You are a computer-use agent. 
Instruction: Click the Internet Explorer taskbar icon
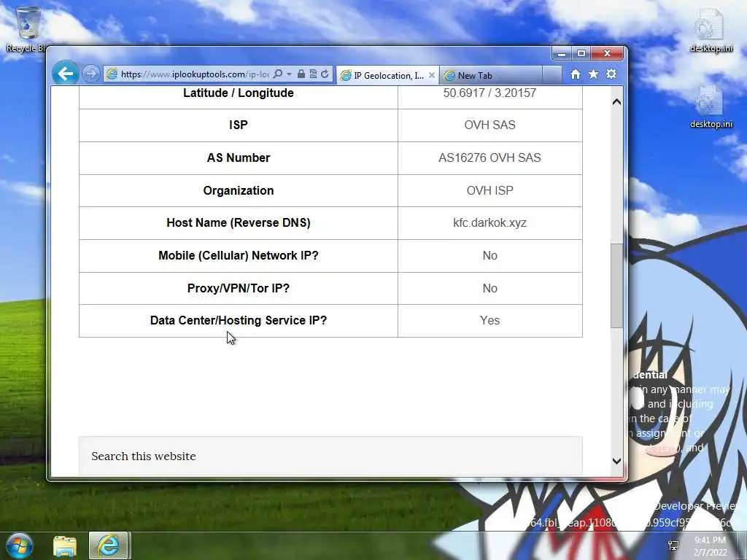tap(108, 545)
